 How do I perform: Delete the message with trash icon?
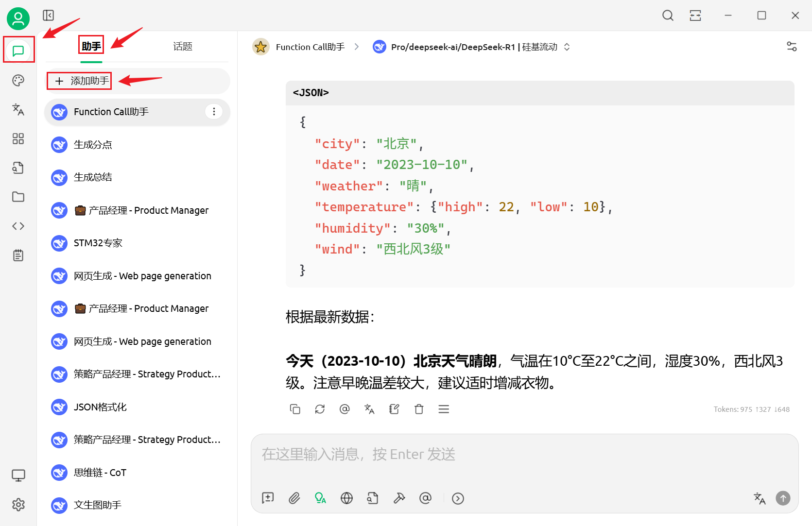(x=419, y=409)
